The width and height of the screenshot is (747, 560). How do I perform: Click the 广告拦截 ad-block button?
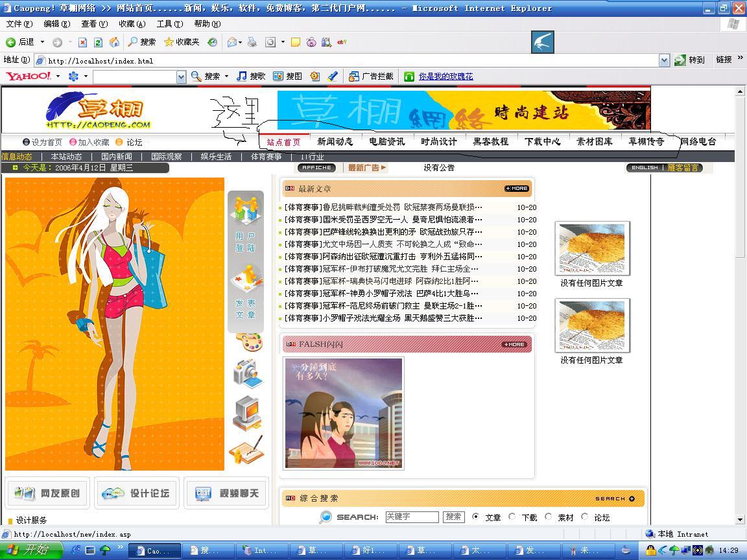click(x=371, y=76)
